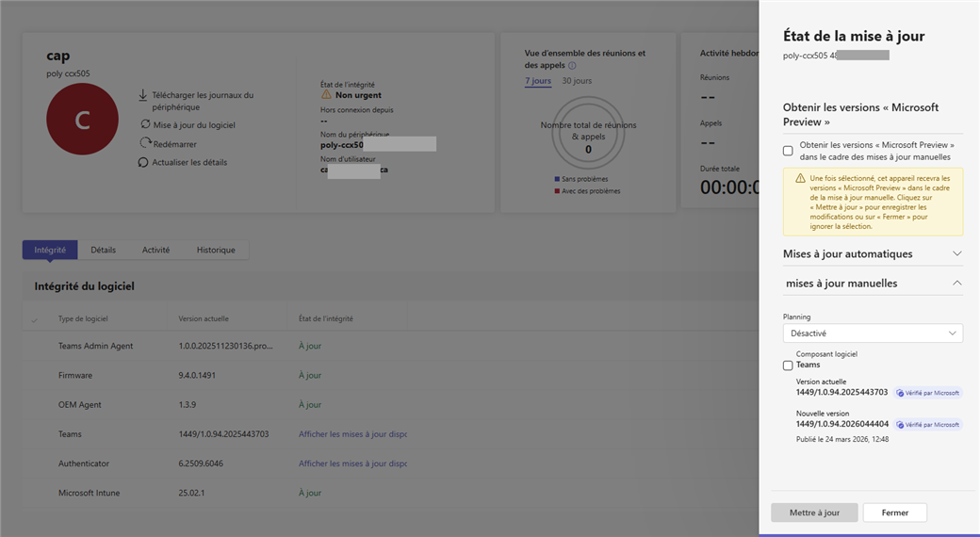Screen dimensions: 980x537
Task: Open Authenticator available updates link
Action: [352, 464]
